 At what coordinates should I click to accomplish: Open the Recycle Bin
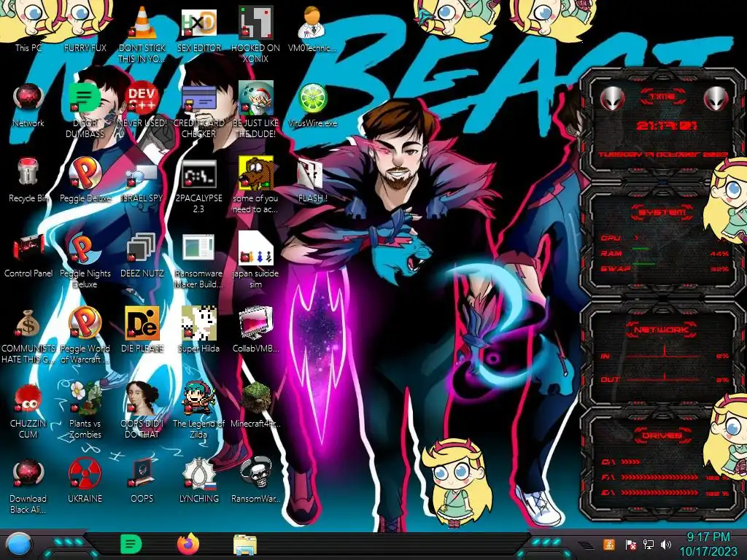point(28,179)
